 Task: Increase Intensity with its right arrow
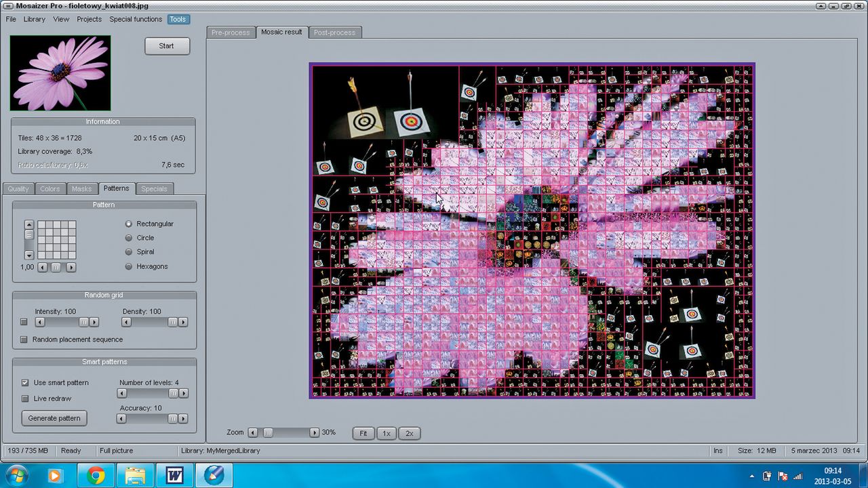pyautogui.click(x=94, y=323)
